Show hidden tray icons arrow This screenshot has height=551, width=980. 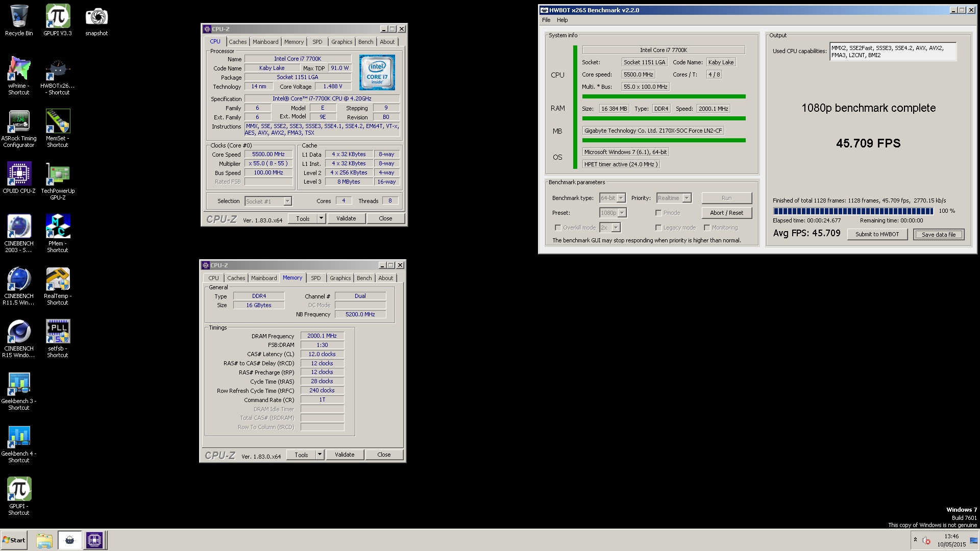click(915, 540)
